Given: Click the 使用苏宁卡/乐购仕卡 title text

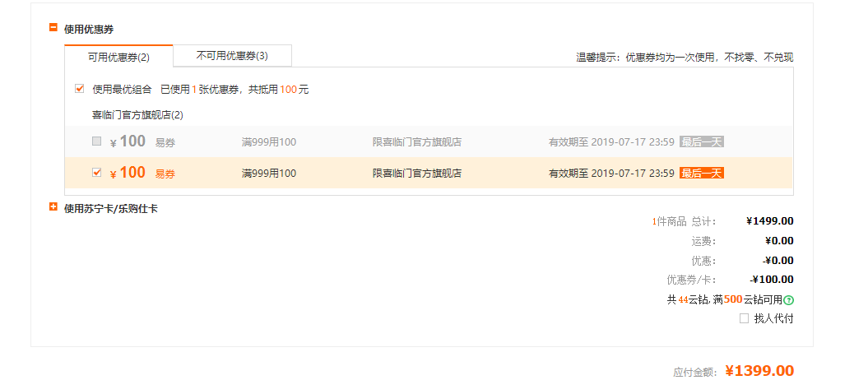Looking at the screenshot, I should pos(111,209).
